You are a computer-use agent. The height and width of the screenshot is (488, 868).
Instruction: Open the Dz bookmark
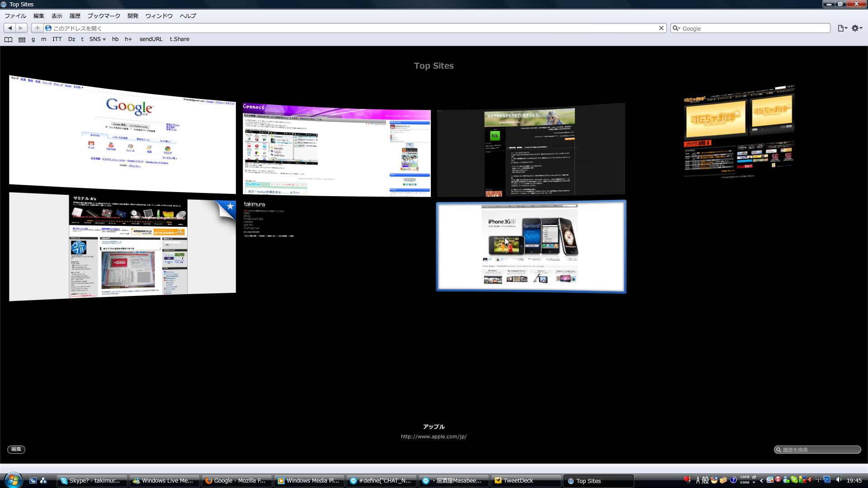(x=71, y=39)
